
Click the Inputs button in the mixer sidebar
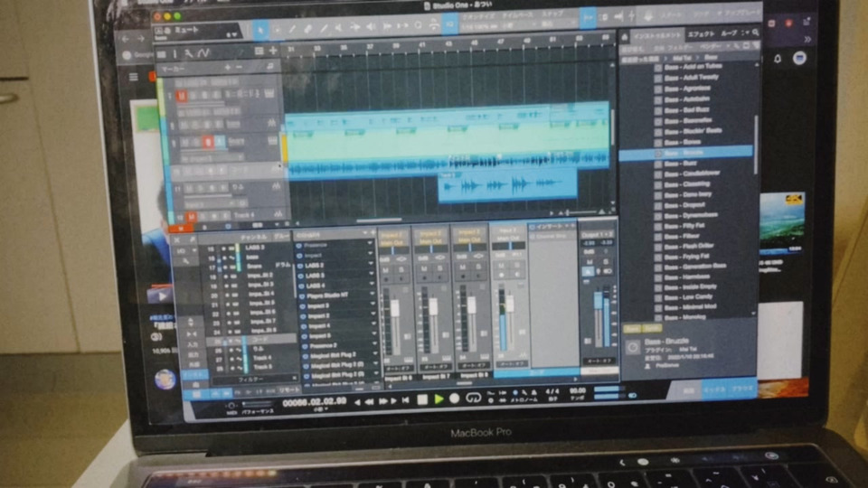click(193, 344)
